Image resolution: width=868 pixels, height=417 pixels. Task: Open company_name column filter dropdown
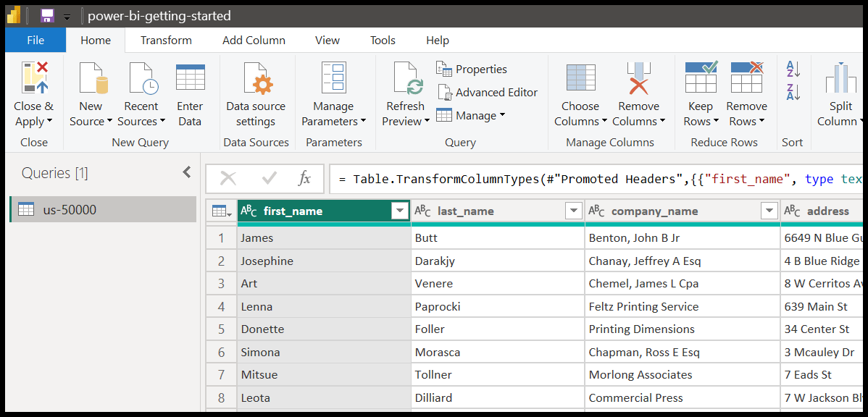[x=769, y=211]
